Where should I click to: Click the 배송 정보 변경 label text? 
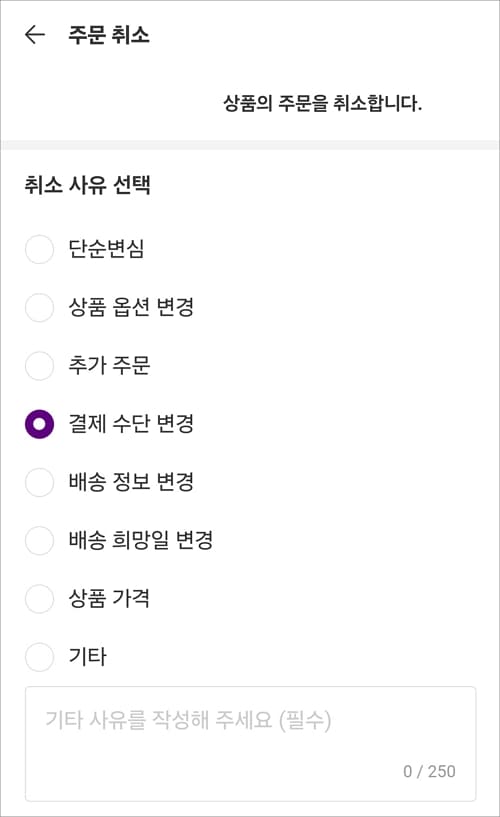[x=131, y=481]
